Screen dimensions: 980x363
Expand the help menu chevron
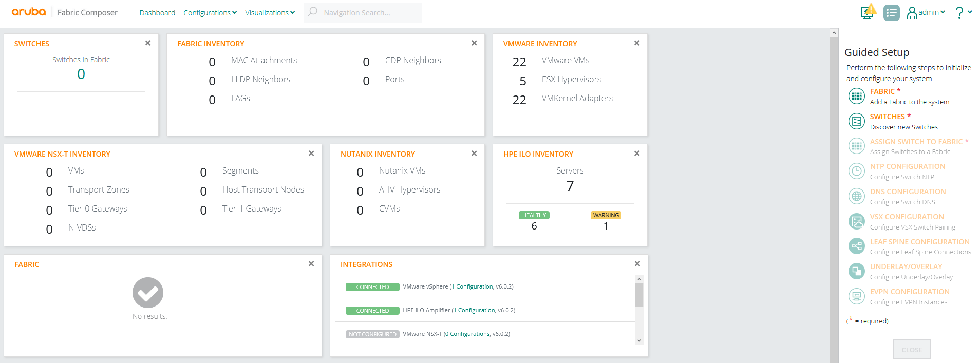[970, 12]
